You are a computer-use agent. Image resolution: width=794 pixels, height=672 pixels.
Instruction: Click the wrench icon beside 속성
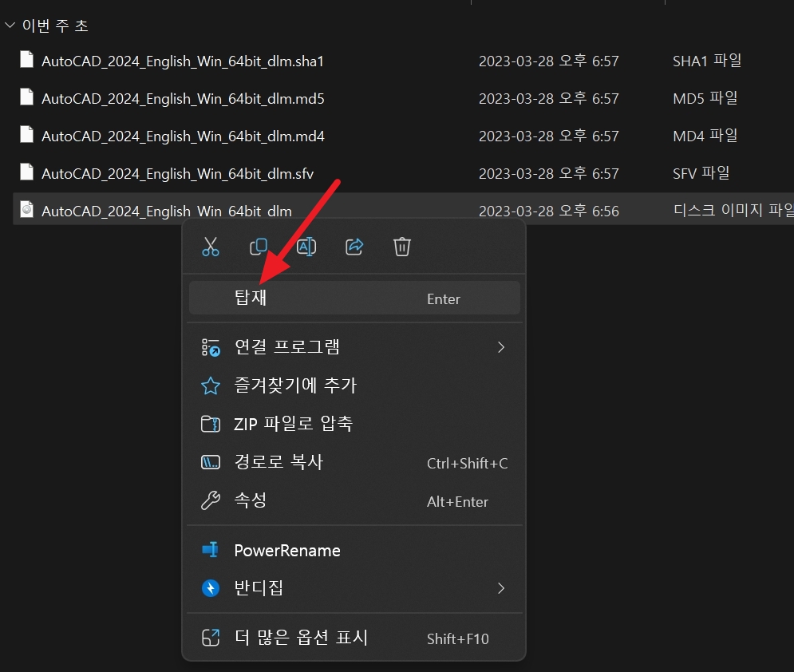click(x=211, y=500)
